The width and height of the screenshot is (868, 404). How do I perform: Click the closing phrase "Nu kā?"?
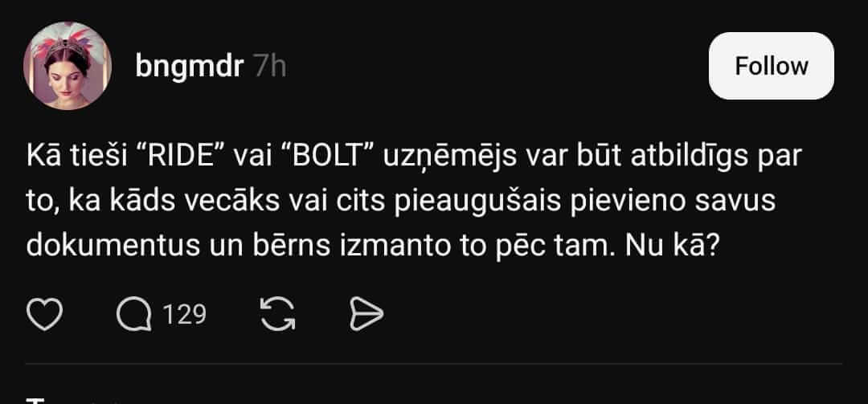point(672,247)
